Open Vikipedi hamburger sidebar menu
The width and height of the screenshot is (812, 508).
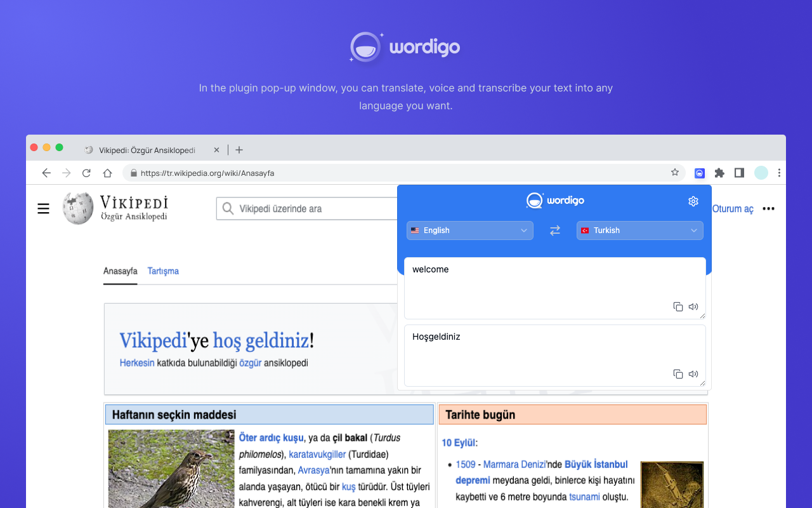point(43,208)
